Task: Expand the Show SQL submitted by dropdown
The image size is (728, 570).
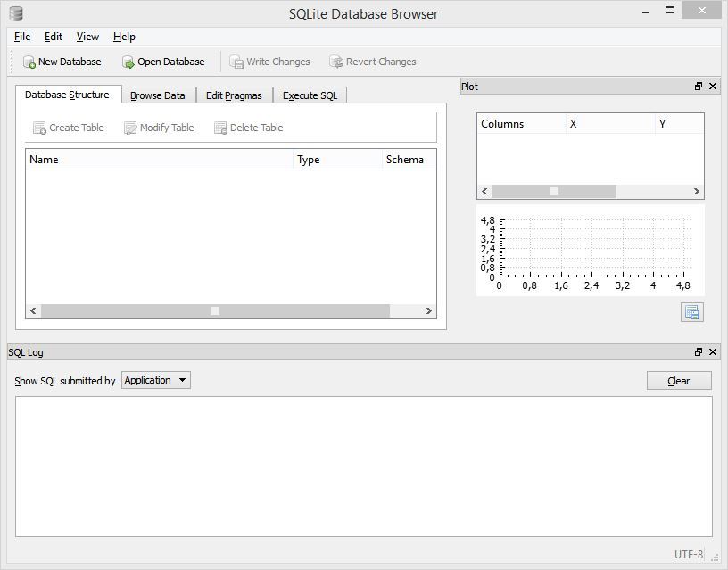Action: [156, 380]
